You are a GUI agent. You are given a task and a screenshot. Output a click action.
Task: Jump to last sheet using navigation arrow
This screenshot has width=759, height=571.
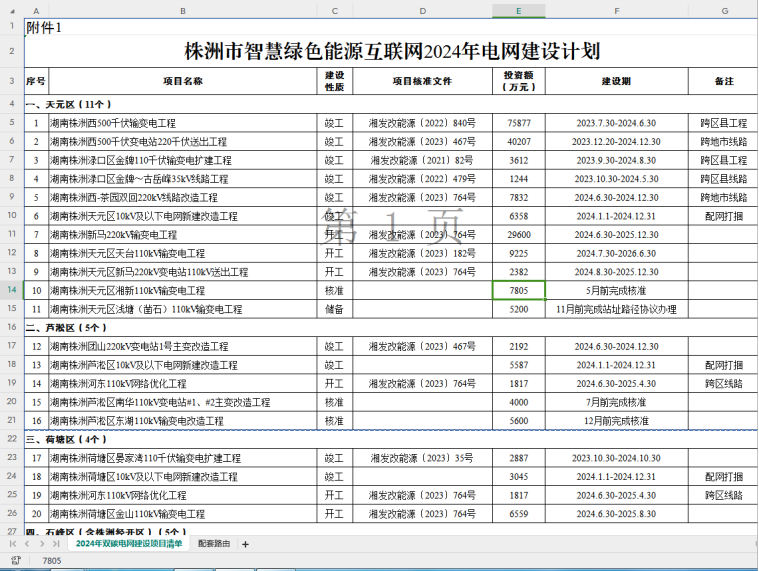pyautogui.click(x=55, y=543)
